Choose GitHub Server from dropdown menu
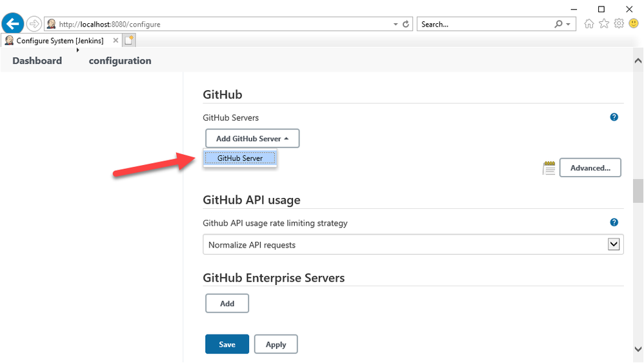The width and height of the screenshot is (644, 363). (x=240, y=158)
